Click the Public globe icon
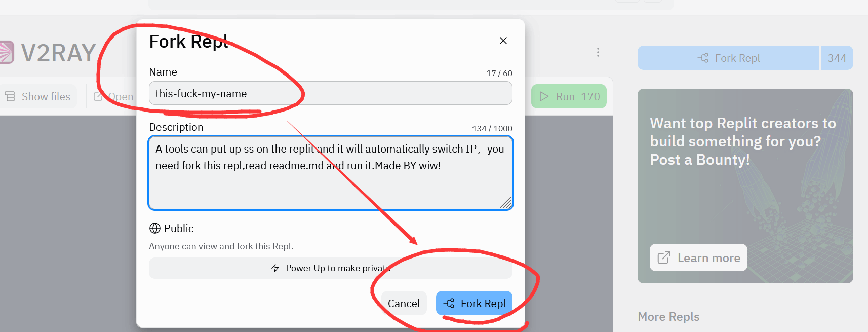868x332 pixels. [155, 228]
